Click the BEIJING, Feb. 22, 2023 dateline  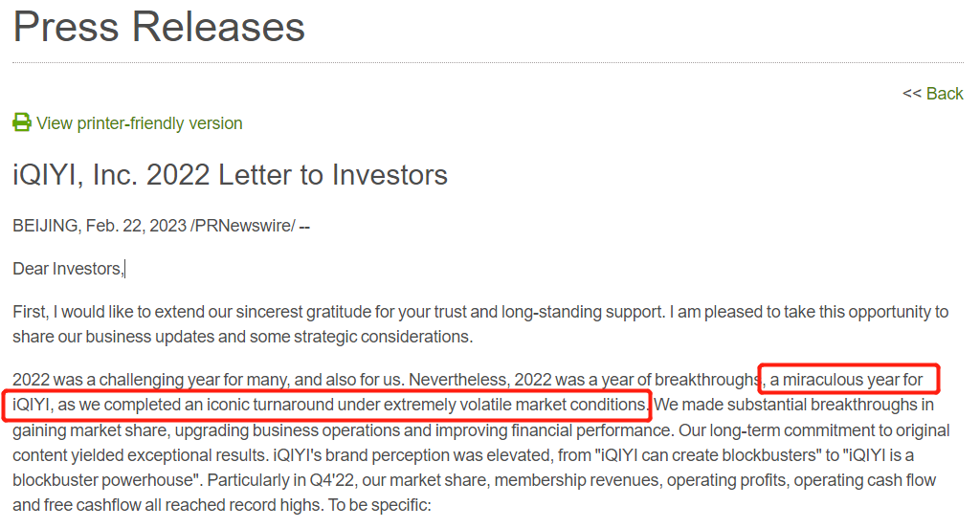click(100, 226)
